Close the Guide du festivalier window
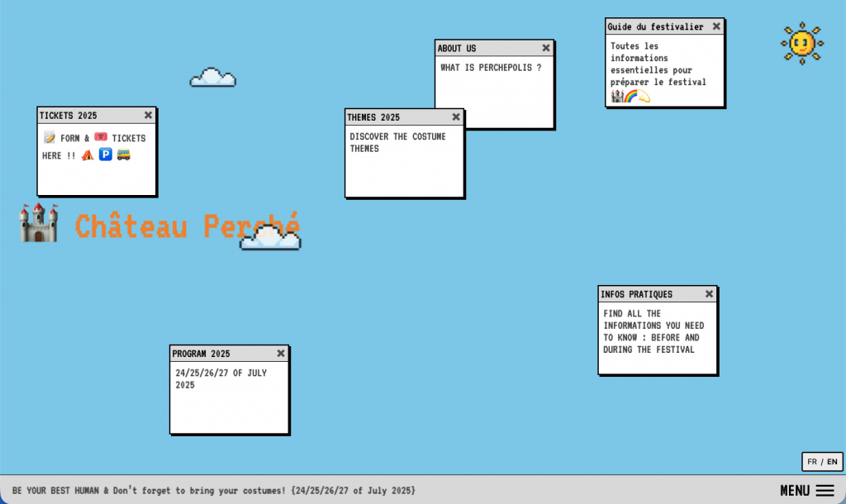The width and height of the screenshot is (846, 504). 716,26
